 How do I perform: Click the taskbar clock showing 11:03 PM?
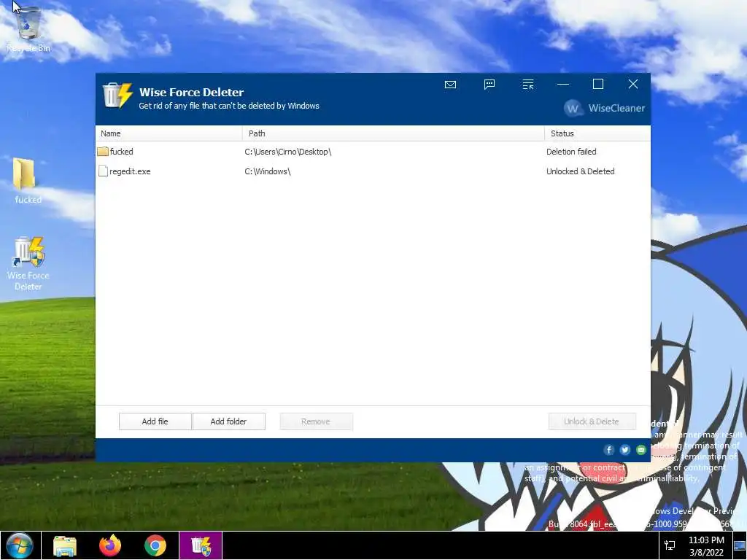click(706, 545)
